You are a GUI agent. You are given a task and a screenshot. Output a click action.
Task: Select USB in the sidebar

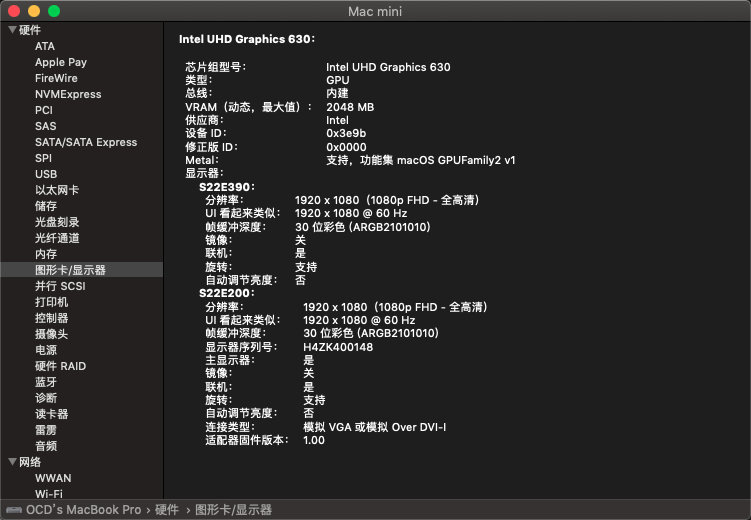(x=46, y=174)
